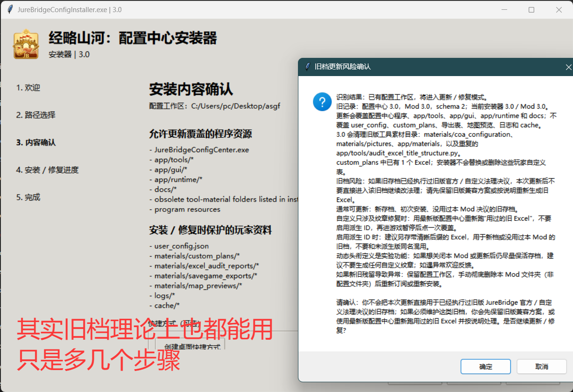Select step 4. 安装 / 修复进度
This screenshot has width=573, height=392.
47,170
